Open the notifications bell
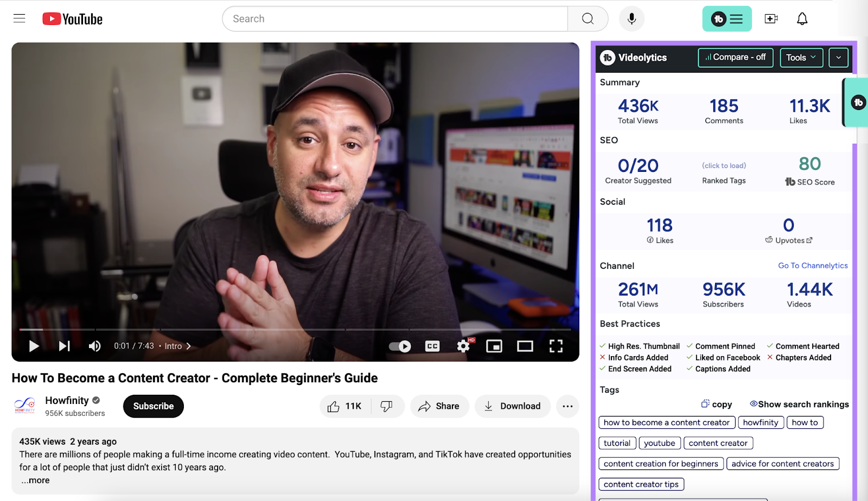This screenshot has height=501, width=868. [801, 18]
